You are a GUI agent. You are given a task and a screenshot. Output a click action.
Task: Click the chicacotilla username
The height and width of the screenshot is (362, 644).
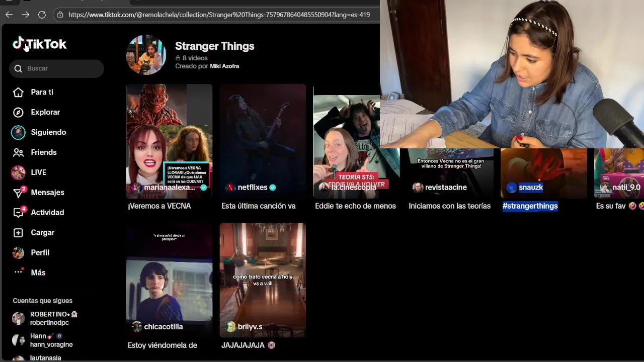(164, 327)
